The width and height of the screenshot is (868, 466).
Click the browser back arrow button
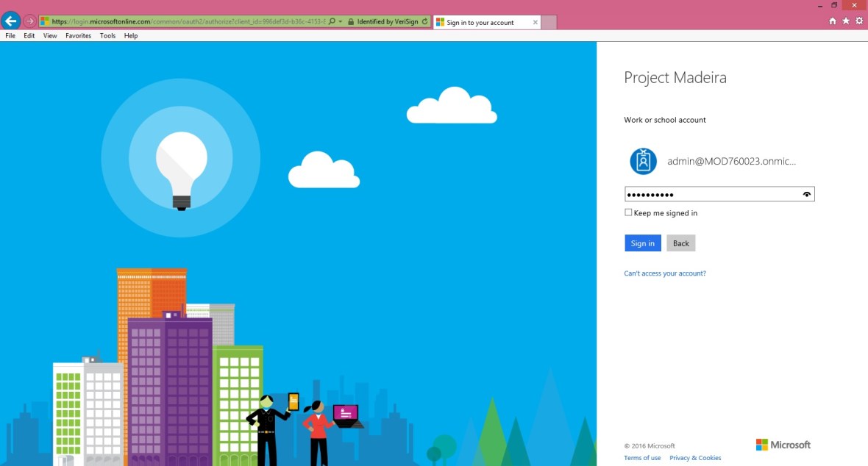click(11, 21)
